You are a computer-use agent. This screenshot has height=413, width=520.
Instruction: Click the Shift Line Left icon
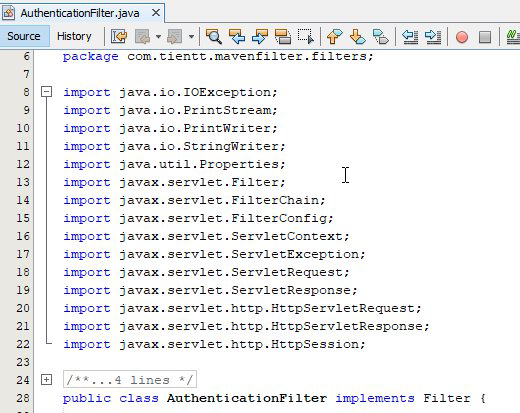click(410, 36)
